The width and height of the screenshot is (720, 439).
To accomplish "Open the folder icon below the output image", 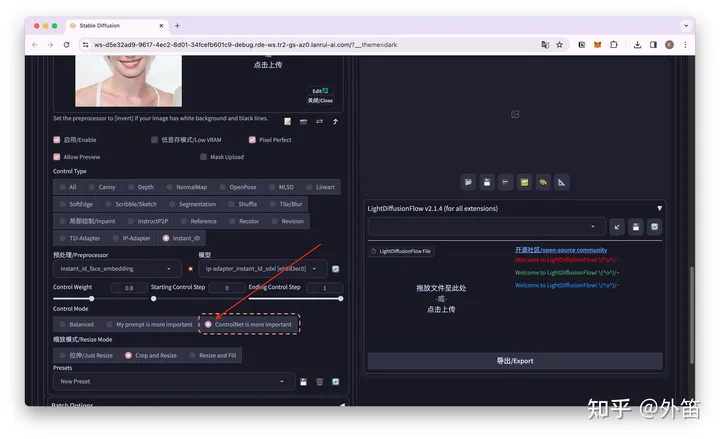I will (x=468, y=182).
